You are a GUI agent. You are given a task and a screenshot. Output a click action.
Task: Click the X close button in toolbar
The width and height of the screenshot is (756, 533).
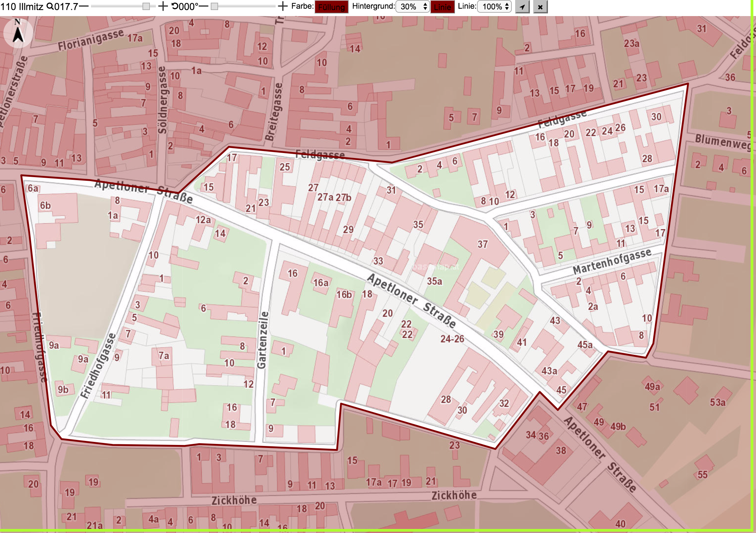click(540, 7)
